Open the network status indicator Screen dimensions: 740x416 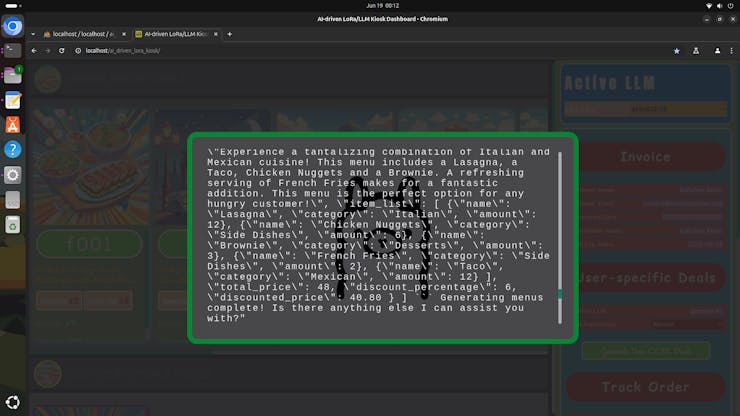click(708, 6)
